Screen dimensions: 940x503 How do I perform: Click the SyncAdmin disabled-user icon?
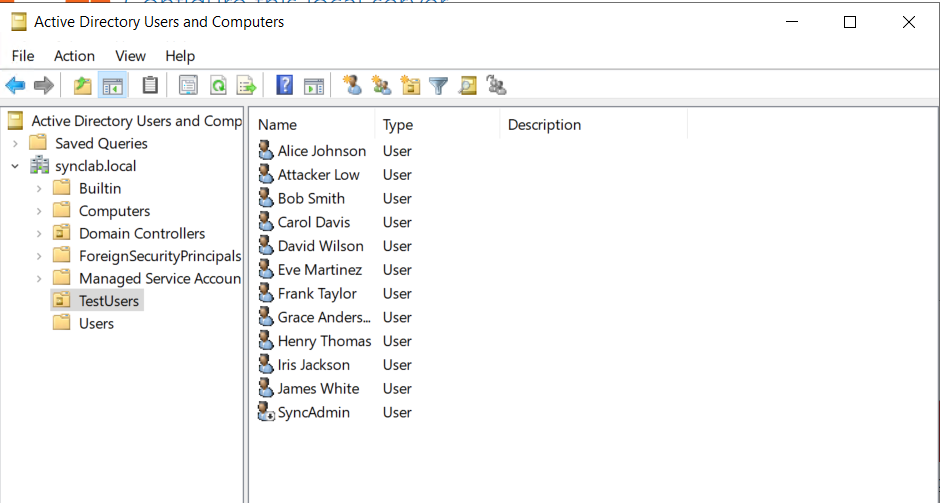tap(266, 412)
